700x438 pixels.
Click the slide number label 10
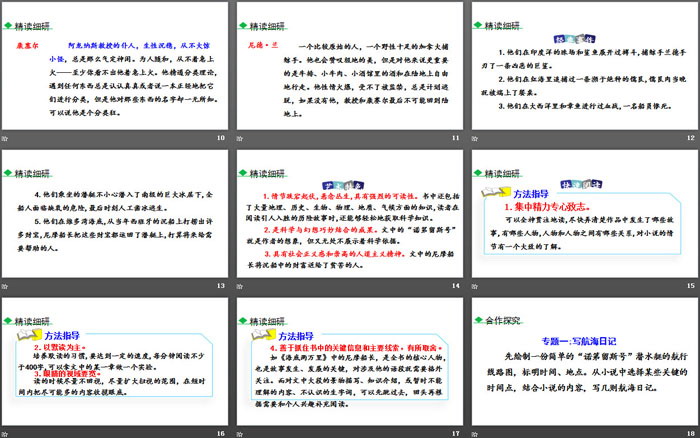click(221, 138)
